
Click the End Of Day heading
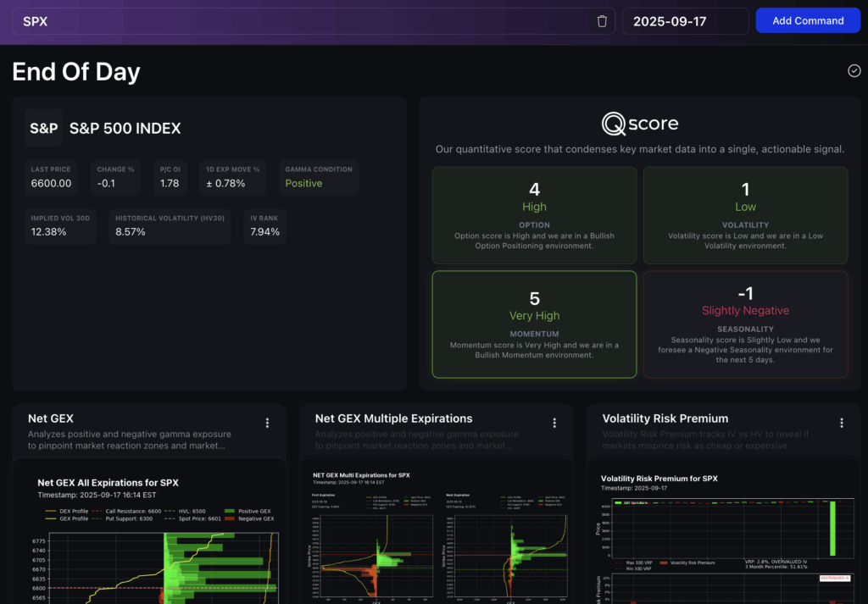76,72
